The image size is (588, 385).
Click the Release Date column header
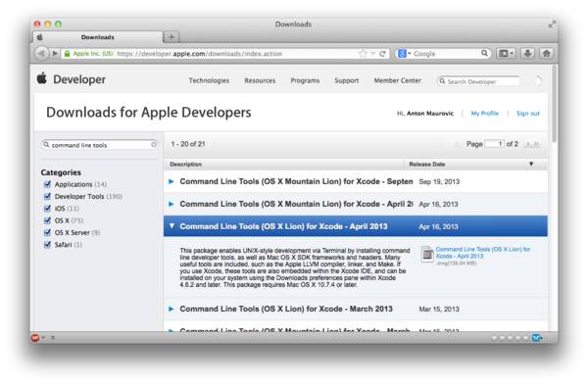(x=426, y=165)
